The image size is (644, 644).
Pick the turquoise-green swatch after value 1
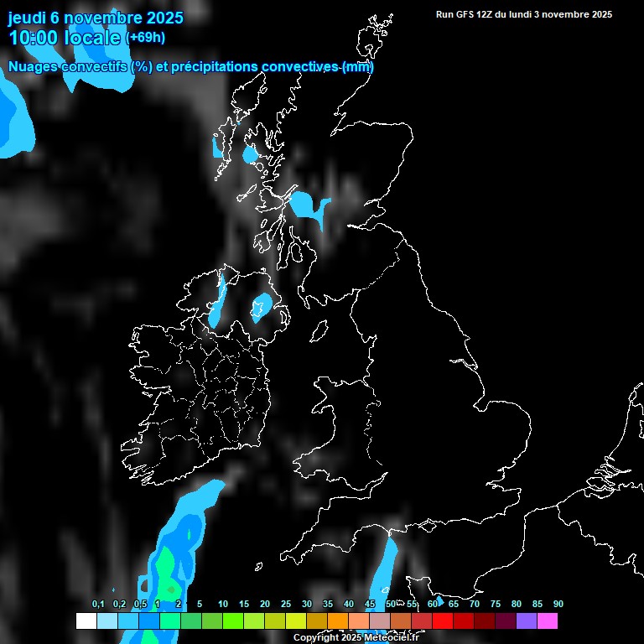tap(170, 621)
